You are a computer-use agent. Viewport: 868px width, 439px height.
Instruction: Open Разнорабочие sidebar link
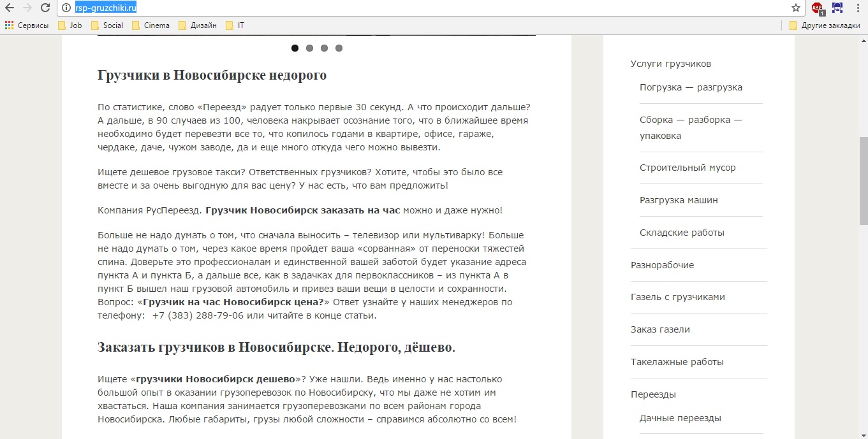[x=662, y=265]
